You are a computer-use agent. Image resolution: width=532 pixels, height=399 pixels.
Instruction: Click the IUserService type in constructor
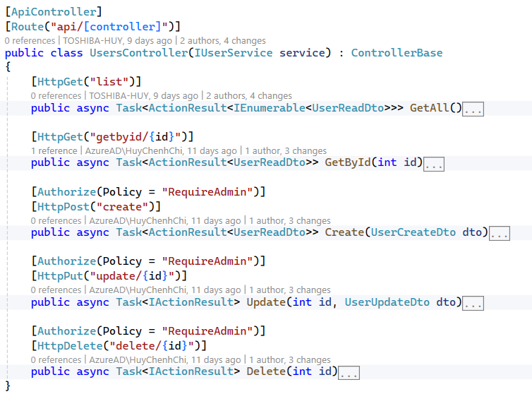click(232, 53)
